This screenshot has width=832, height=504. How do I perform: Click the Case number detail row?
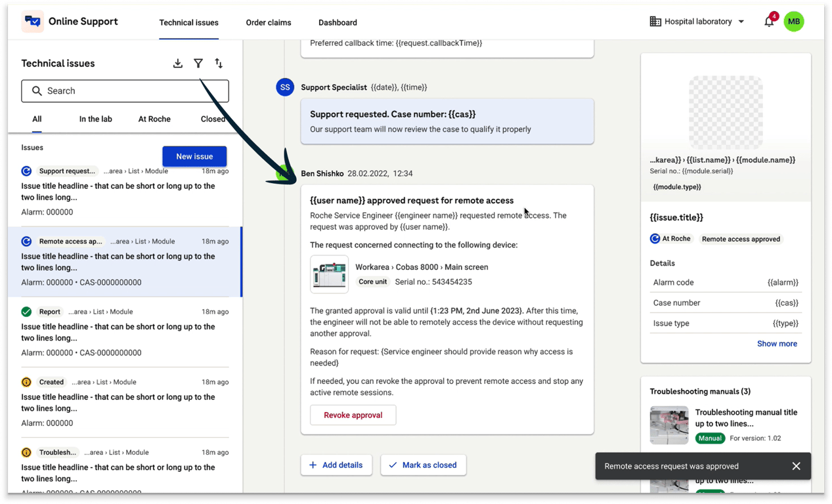(x=726, y=303)
